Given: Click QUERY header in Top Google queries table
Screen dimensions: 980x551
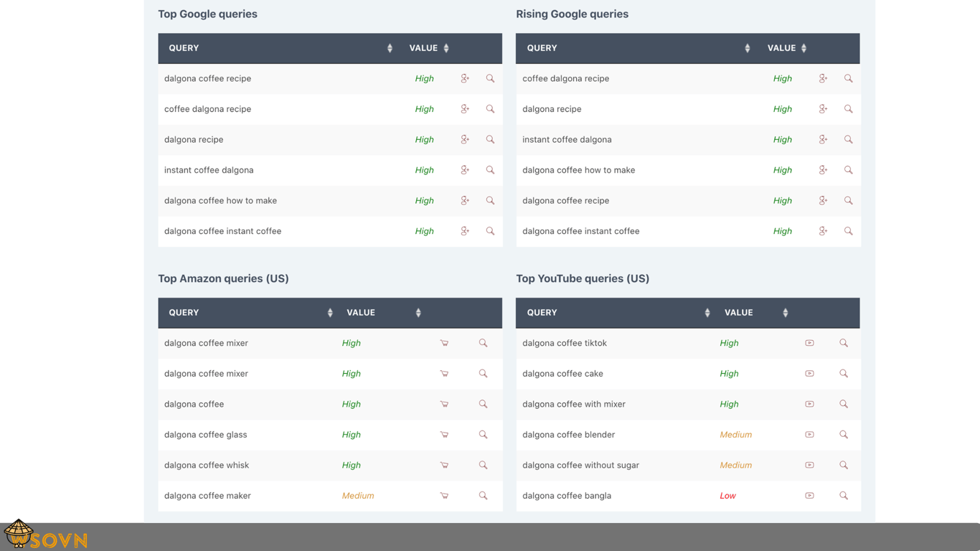Looking at the screenshot, I should tap(184, 48).
